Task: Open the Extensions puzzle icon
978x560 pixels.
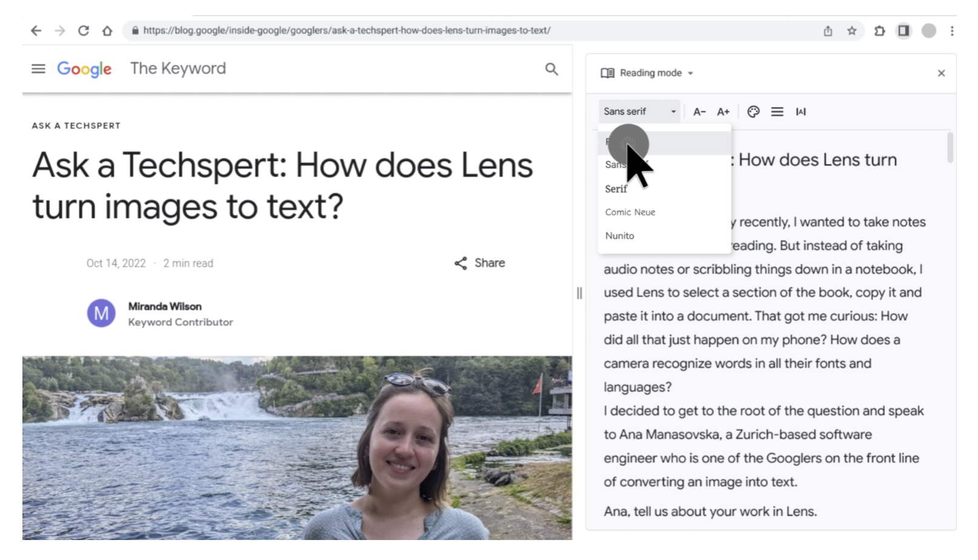Action: click(879, 30)
